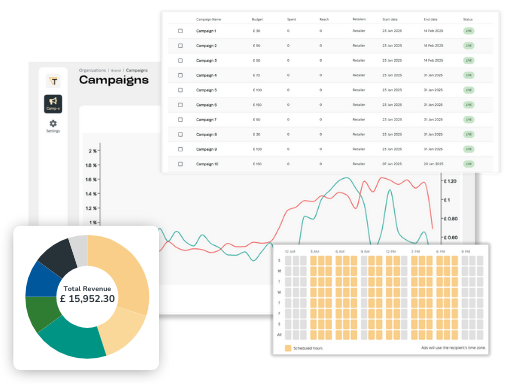Toggle the Campaign 5 checkbox
512x384 pixels.
click(180, 90)
